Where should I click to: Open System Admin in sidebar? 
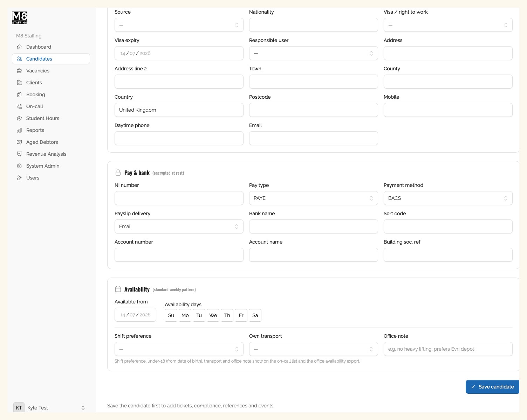(x=51, y=166)
